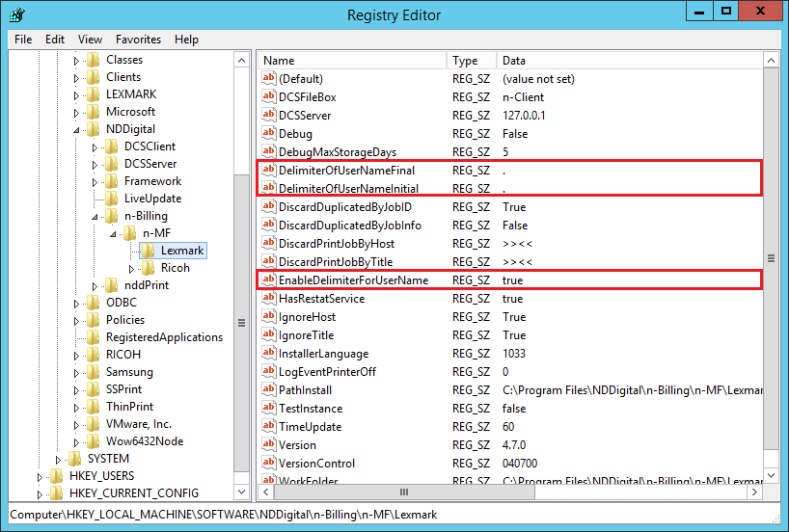Click the Registry Editor icon in title bar
Viewport: 789px width, 532px height.
pos(16,13)
